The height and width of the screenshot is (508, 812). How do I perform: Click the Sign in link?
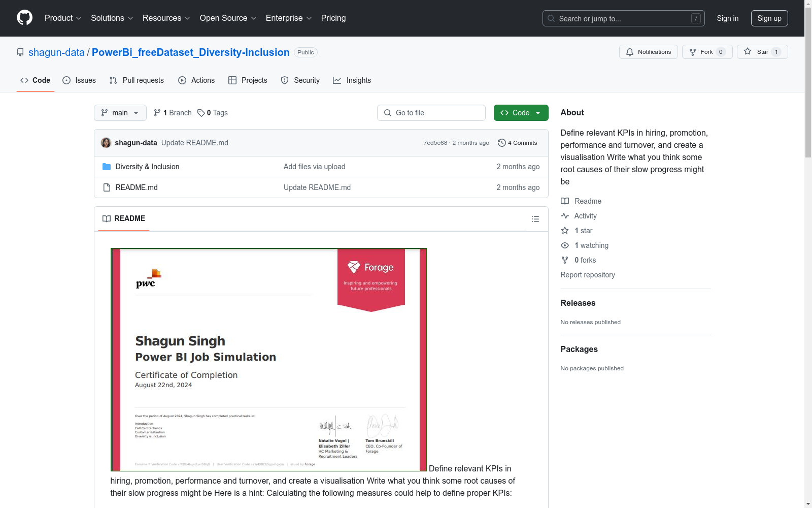(x=728, y=18)
